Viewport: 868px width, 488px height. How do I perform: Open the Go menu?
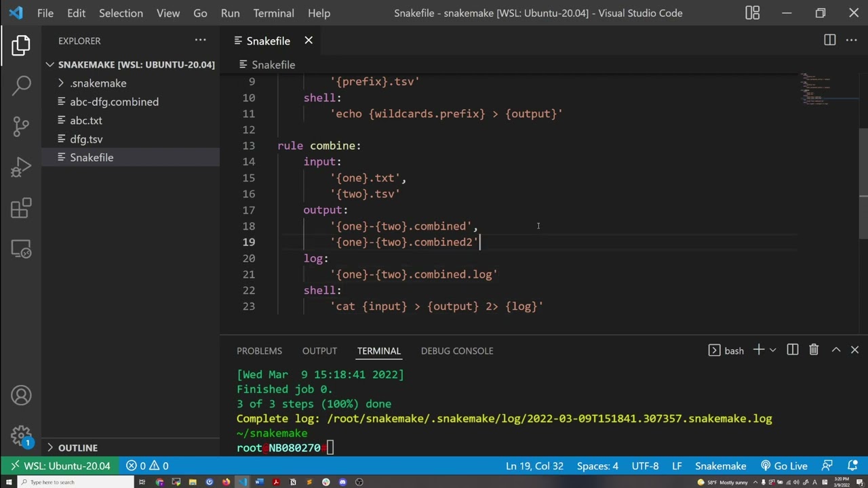coord(200,13)
